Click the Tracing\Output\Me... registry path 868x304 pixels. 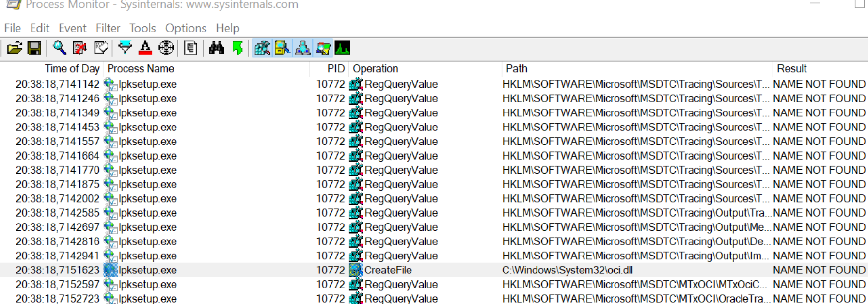(636, 227)
